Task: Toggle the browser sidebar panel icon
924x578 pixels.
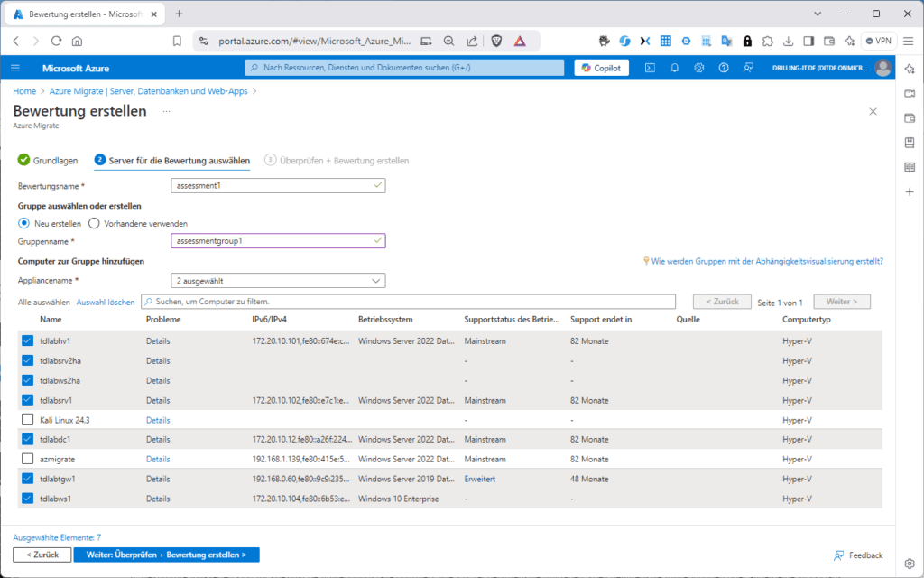Action: point(808,41)
